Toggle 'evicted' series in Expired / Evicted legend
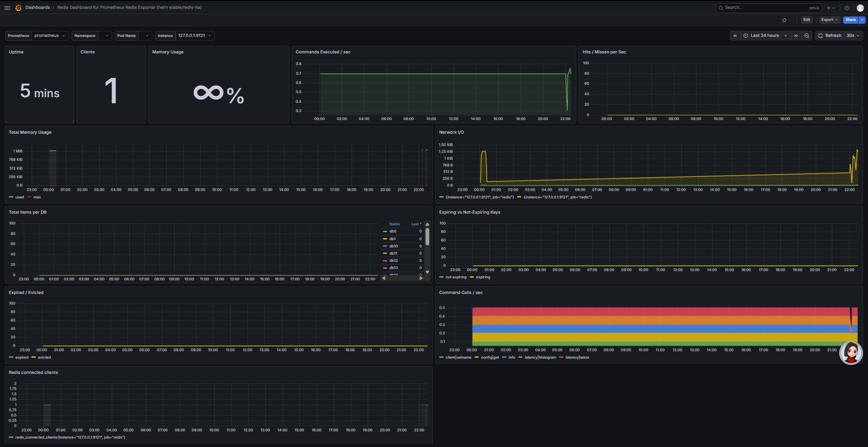This screenshot has height=447, width=868. coord(44,357)
